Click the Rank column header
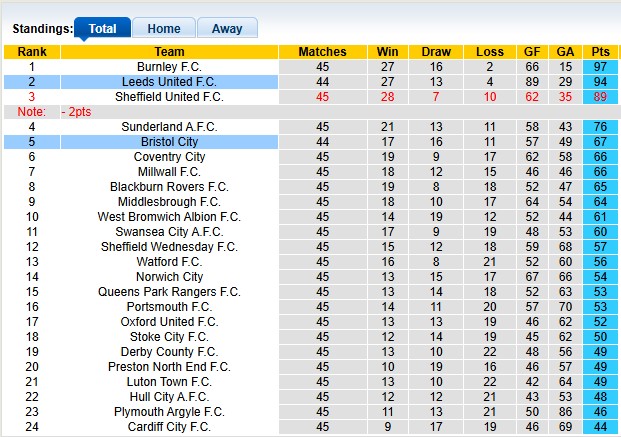This screenshot has width=621, height=437. 32,52
